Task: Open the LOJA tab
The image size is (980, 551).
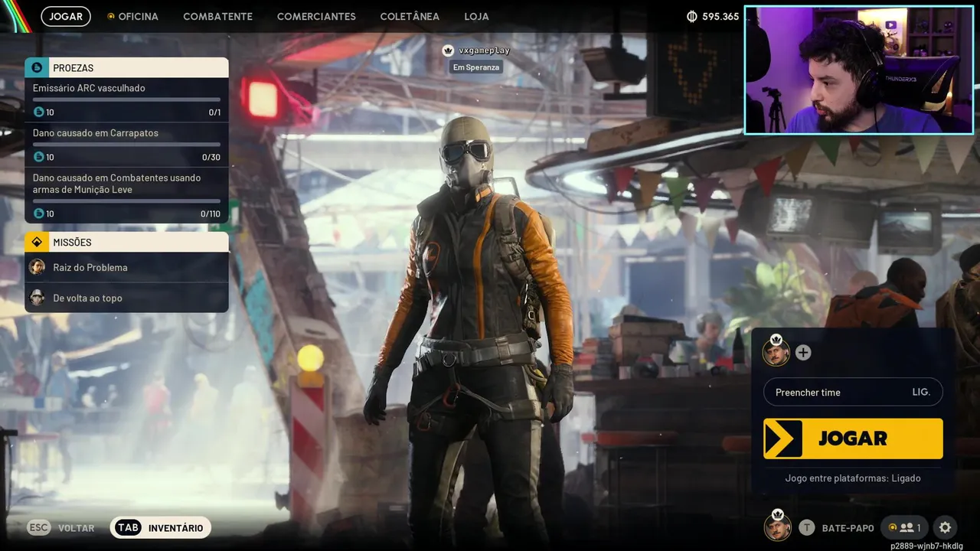Action: [476, 16]
